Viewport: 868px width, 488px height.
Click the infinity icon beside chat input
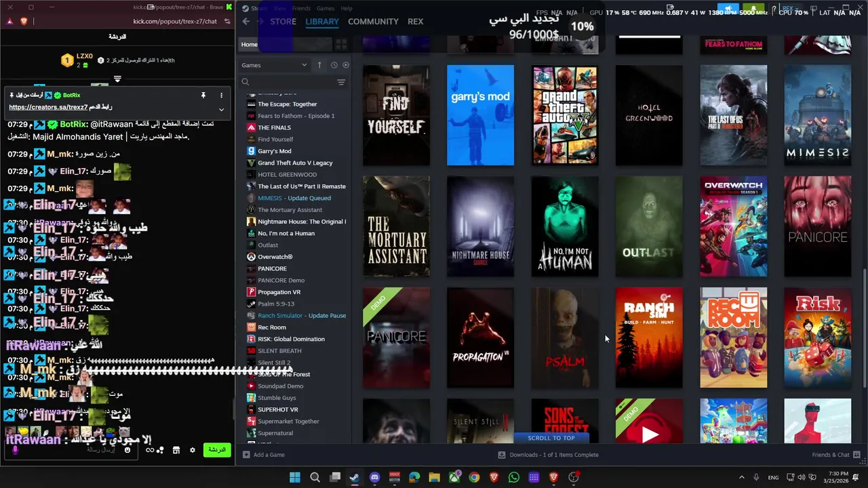[150, 450]
